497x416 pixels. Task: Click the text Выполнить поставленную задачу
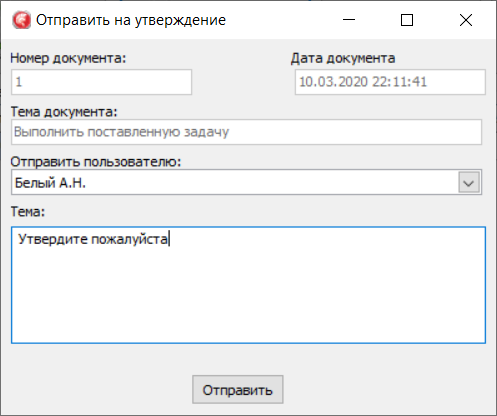point(121,132)
